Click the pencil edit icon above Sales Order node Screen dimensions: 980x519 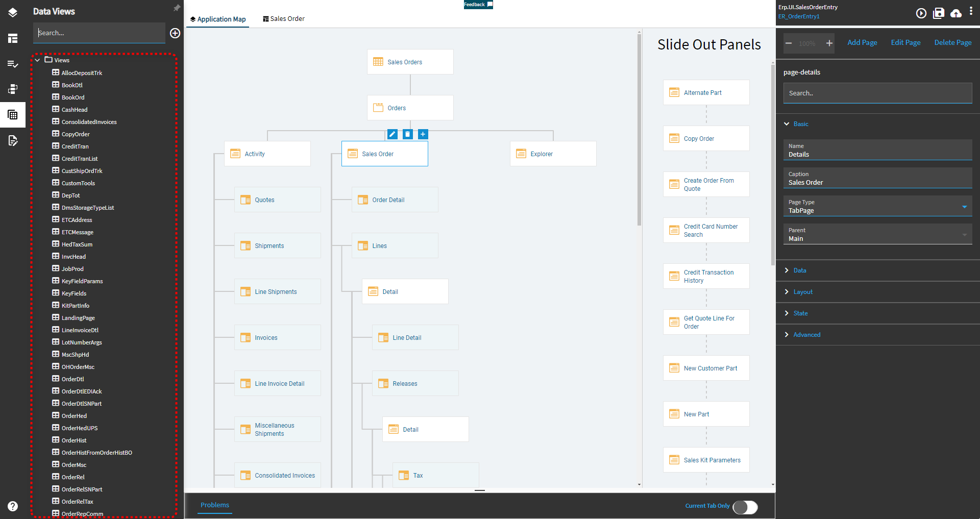pos(392,134)
